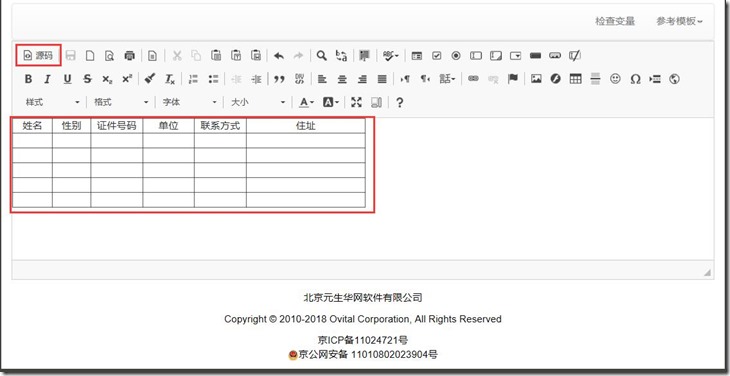The width and height of the screenshot is (730, 376).
Task: Center align text
Action: [342, 79]
